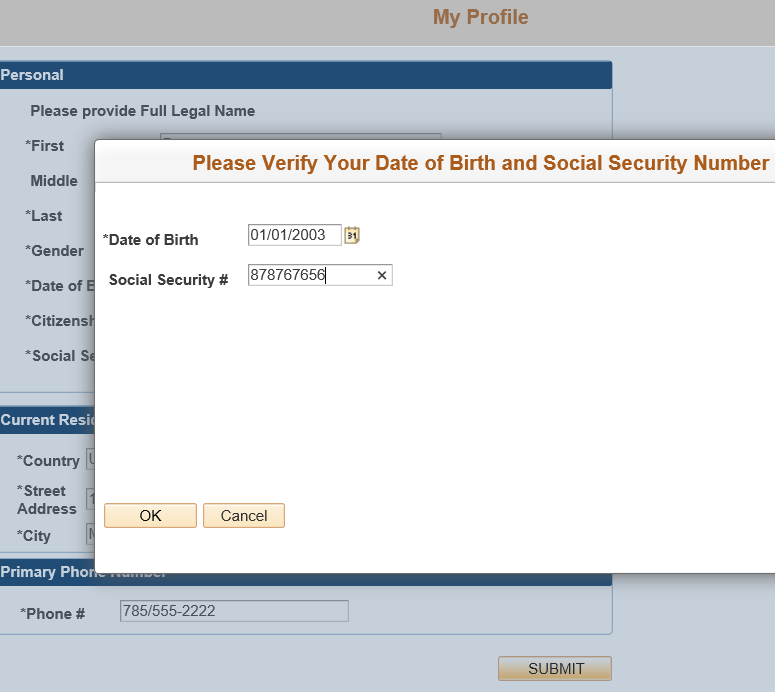Select the Phone # text field
This screenshot has height=692, width=775.
pyautogui.click(x=233, y=611)
